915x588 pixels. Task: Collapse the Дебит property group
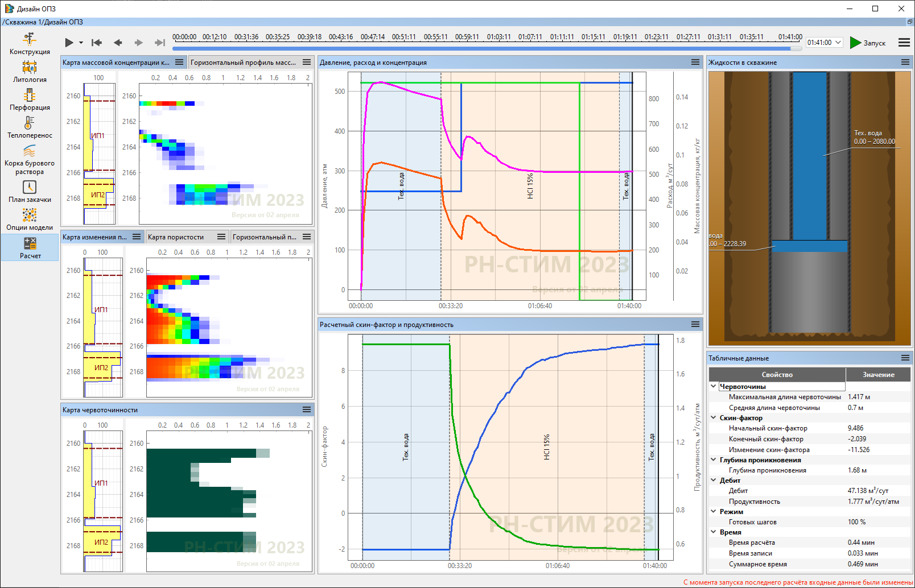pos(714,480)
